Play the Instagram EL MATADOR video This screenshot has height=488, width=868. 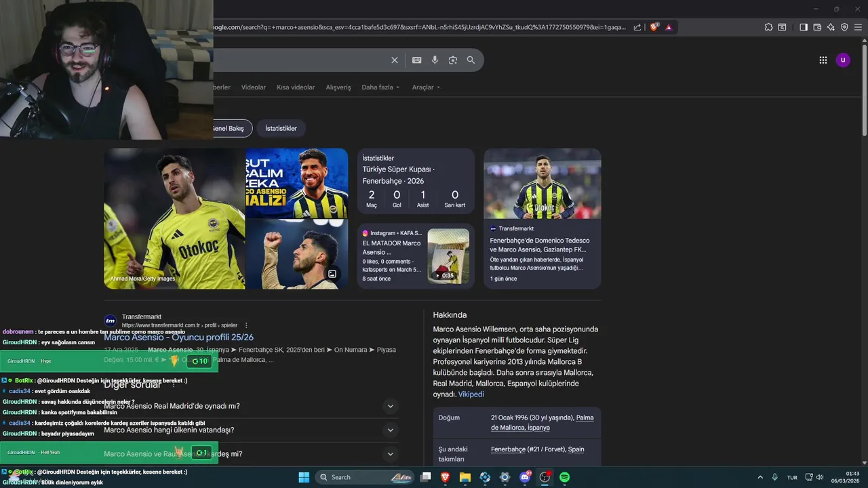pos(448,256)
